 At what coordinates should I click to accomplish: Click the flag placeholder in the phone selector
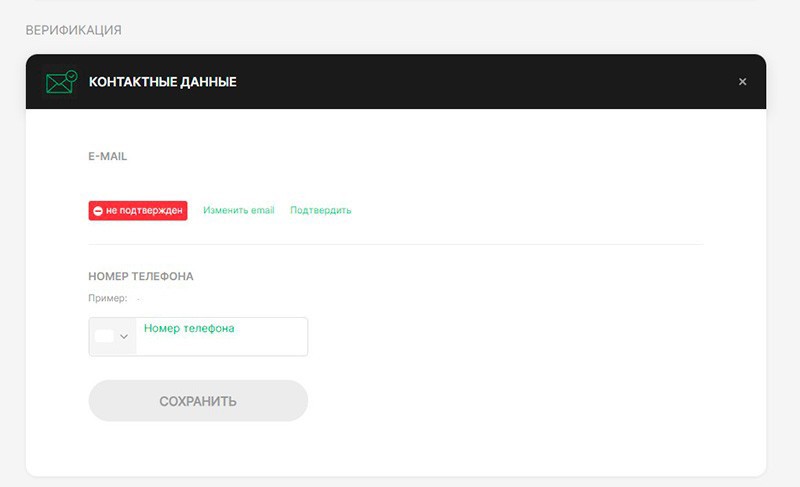coord(104,337)
